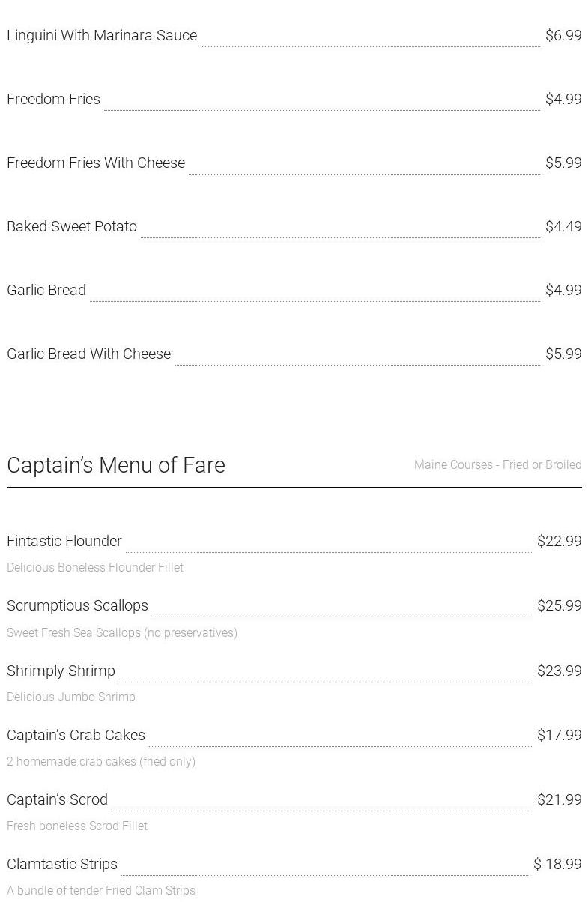Click the Scrumptious Scallops title
The height and width of the screenshot is (902, 588).
point(77,605)
